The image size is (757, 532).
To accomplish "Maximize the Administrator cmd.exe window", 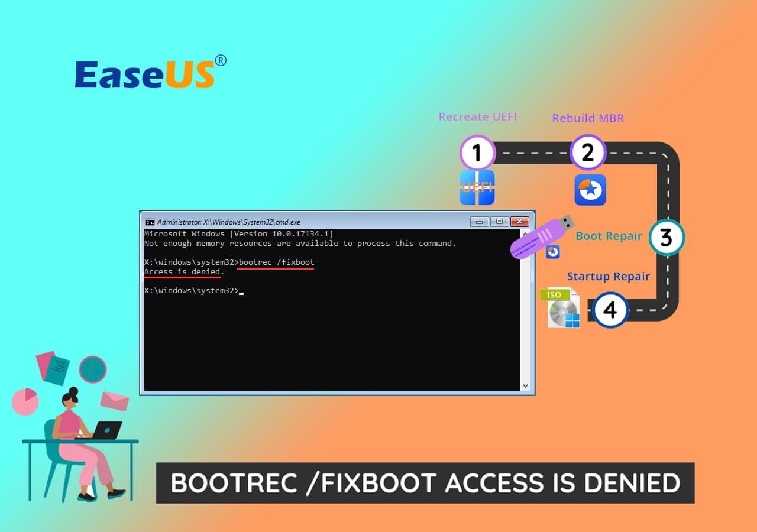I will pyautogui.click(x=499, y=222).
